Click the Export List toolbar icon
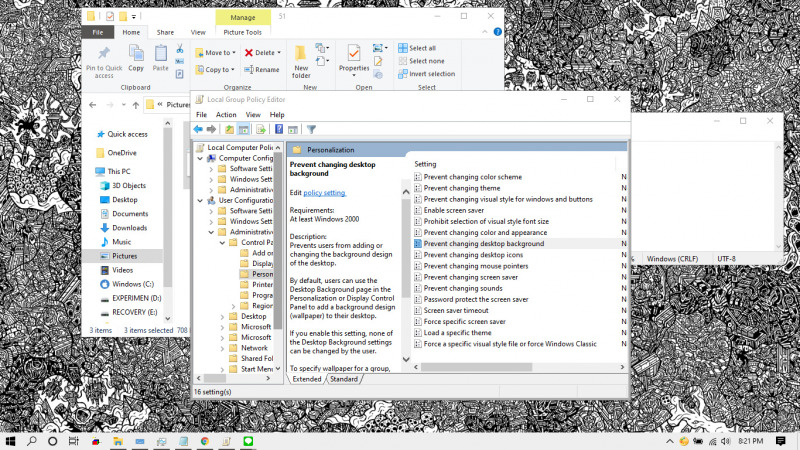Image resolution: width=800 pixels, height=450 pixels. coord(261,130)
